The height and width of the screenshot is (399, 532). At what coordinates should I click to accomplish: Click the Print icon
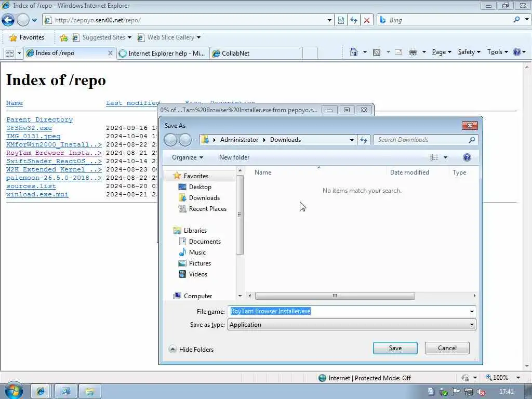coord(413,52)
